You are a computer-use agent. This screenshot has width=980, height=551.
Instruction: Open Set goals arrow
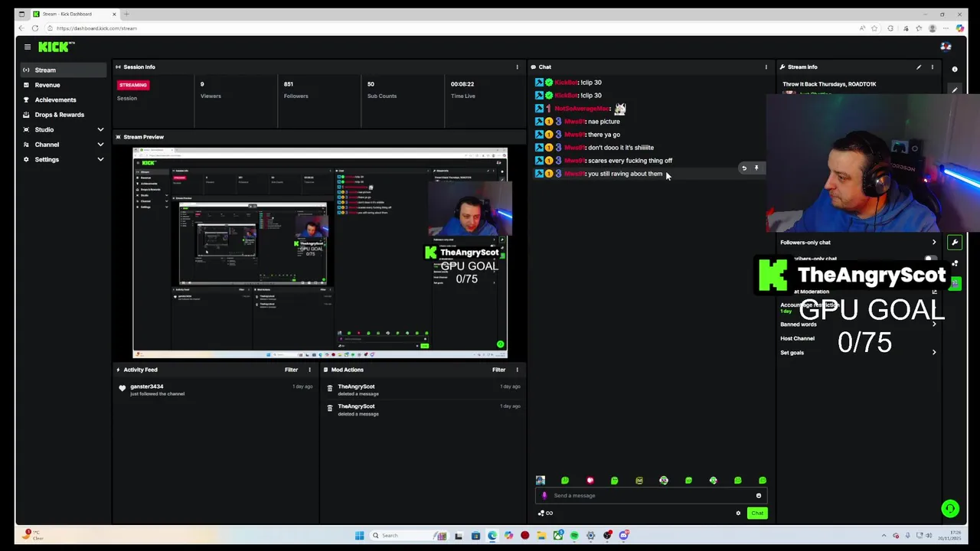point(934,353)
